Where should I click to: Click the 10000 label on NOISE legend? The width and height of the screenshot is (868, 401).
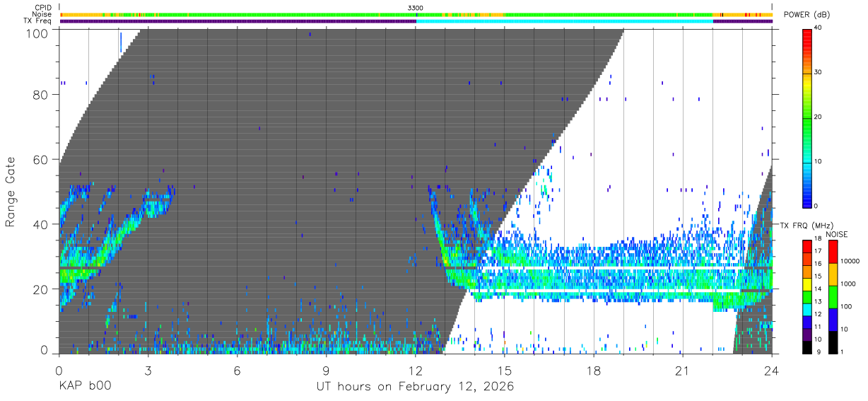(850, 262)
